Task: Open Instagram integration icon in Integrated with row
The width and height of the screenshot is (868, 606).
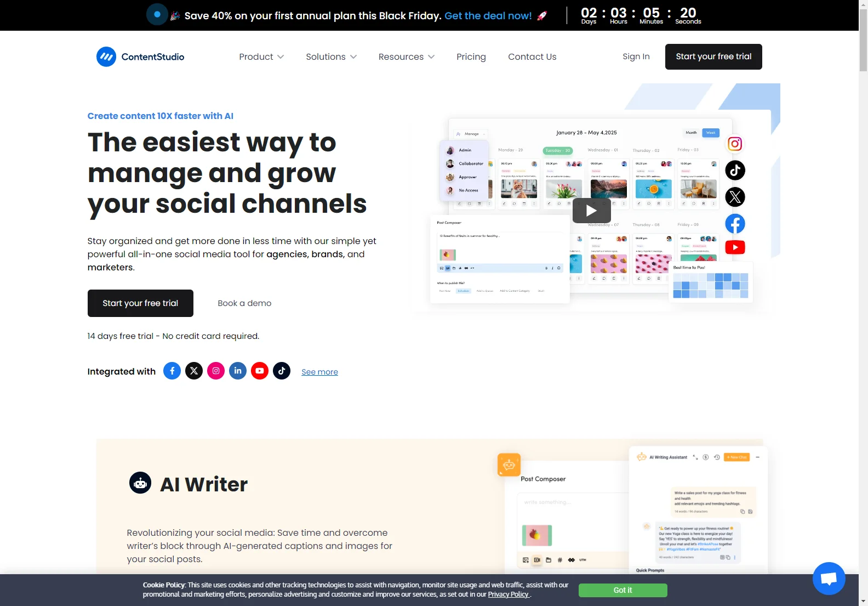Action: pos(216,371)
